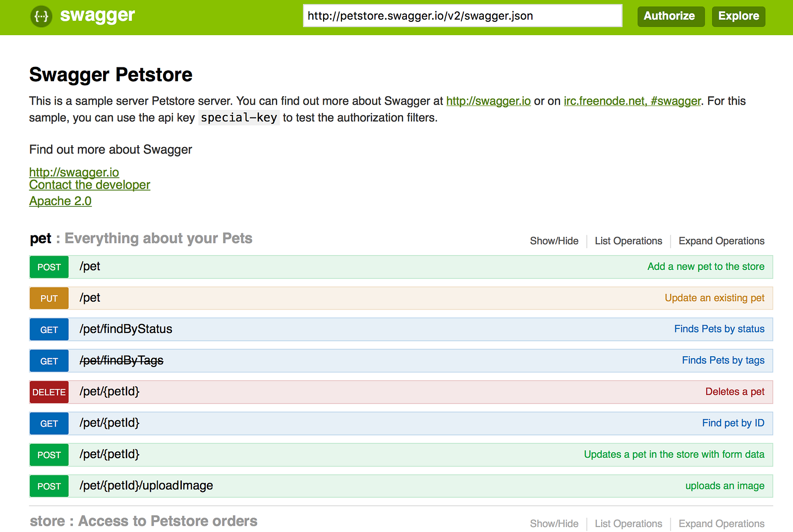
Task: Collapse the pet section heading
Action: coord(41,239)
